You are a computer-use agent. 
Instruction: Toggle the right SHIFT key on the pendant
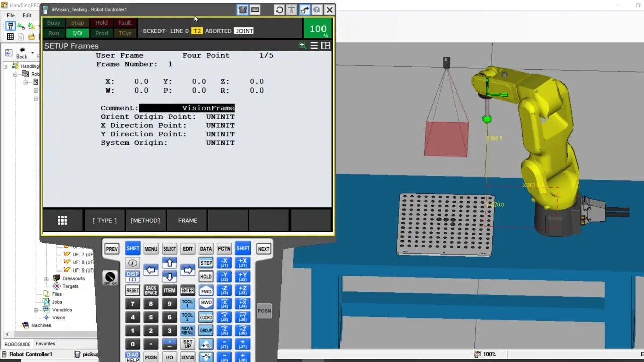[243, 248]
